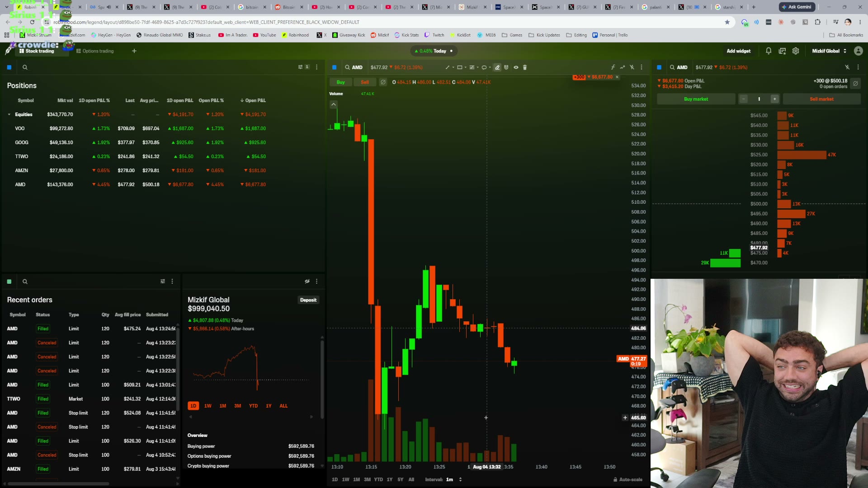
Task: Select the eraser drawing tool on chart toolbar
Action: pos(497,67)
